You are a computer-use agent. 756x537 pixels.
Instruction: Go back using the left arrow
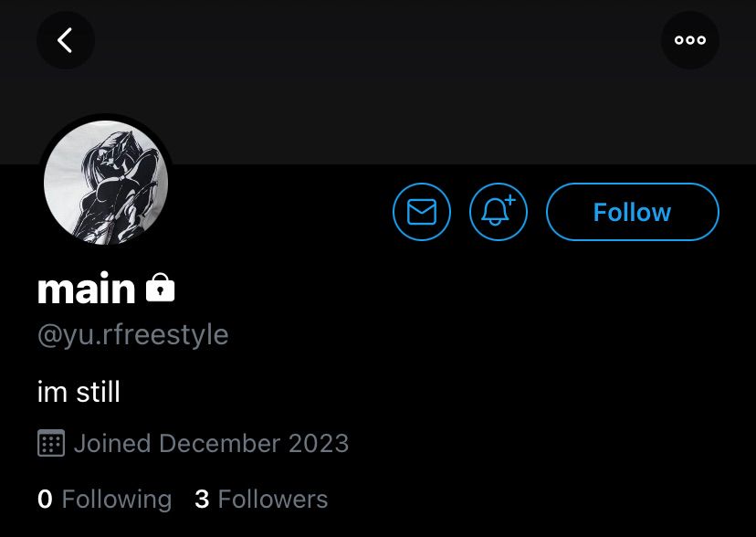tap(65, 40)
